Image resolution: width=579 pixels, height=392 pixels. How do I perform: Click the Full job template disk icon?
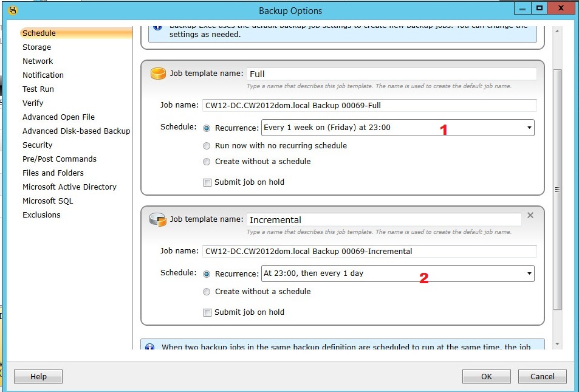[158, 74]
